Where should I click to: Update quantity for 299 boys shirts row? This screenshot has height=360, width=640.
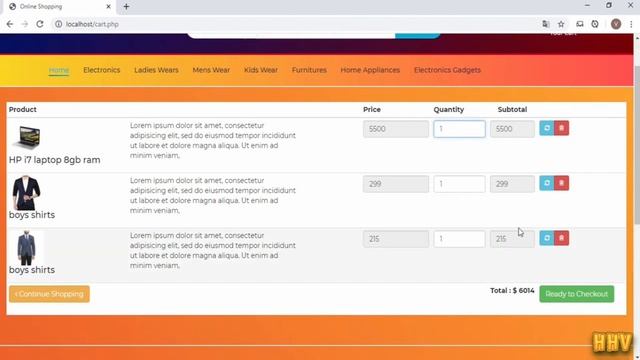[x=547, y=183]
